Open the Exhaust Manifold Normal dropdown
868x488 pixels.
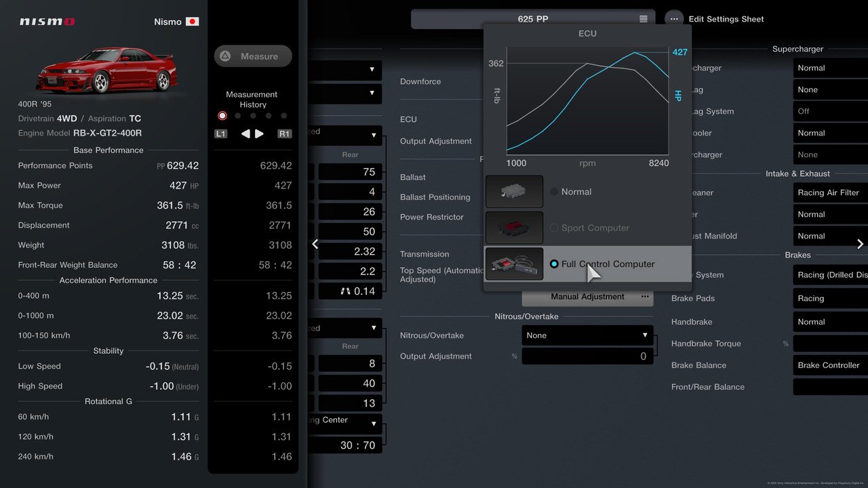tap(831, 236)
